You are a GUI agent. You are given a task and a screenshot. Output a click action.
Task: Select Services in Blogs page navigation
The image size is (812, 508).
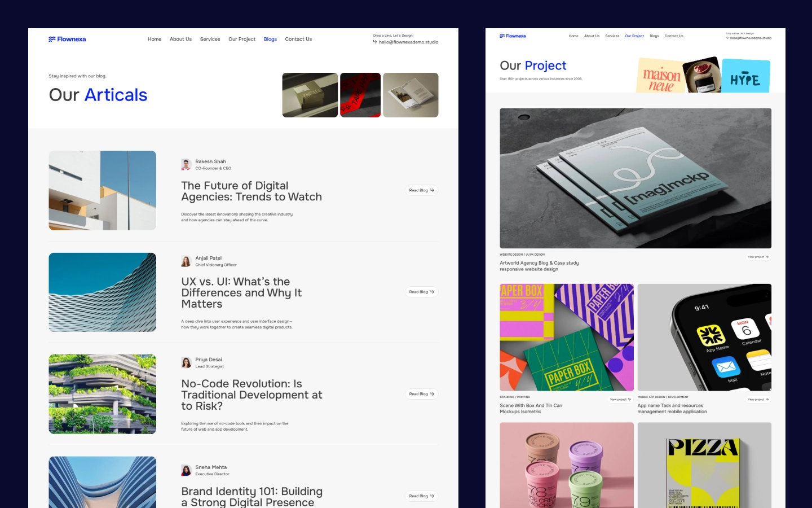coord(210,40)
